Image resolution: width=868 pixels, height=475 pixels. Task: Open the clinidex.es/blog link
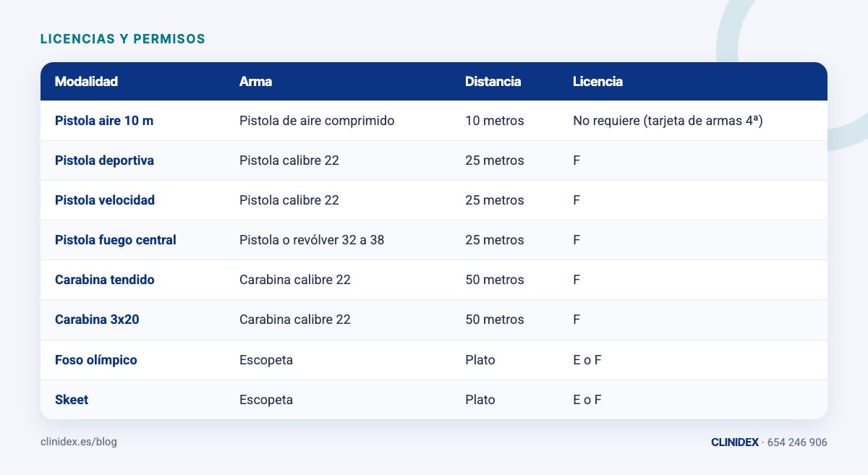click(78, 442)
